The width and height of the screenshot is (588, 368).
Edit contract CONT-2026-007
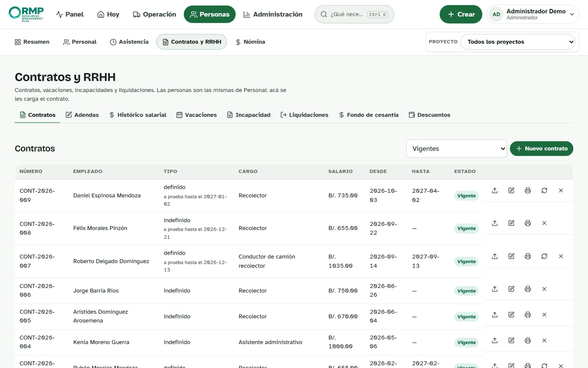(x=511, y=256)
